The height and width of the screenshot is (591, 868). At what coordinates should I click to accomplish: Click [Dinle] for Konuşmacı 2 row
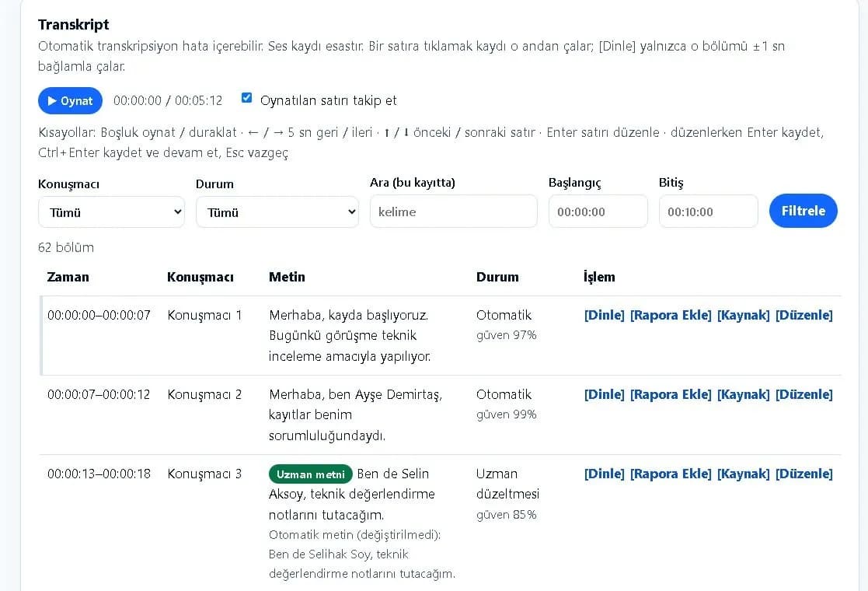[604, 394]
